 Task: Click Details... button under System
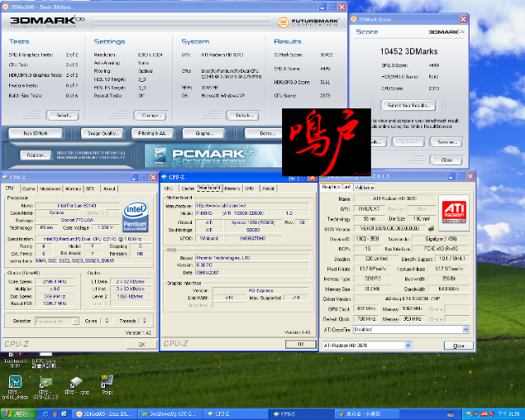coord(244,115)
